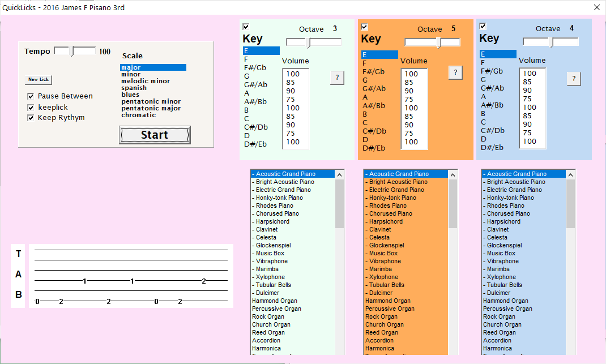606x364 pixels.
Task: Click the Start button
Action: click(155, 135)
